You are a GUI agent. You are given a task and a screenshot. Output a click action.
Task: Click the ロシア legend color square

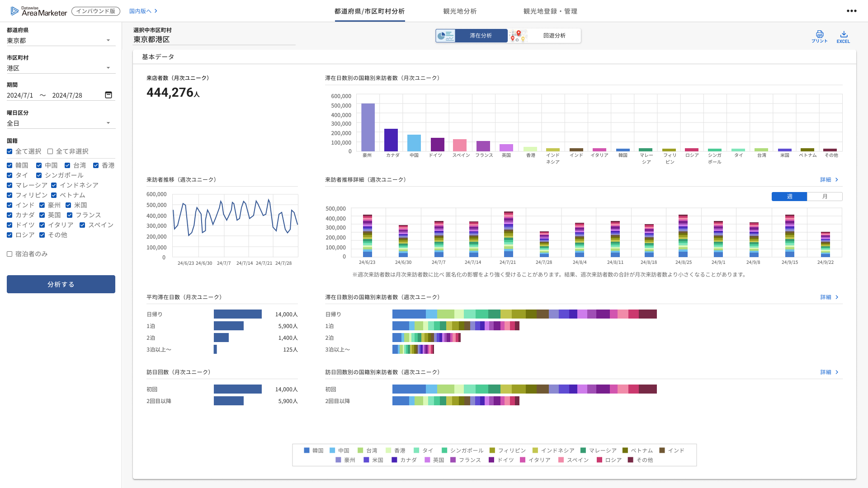click(x=599, y=460)
